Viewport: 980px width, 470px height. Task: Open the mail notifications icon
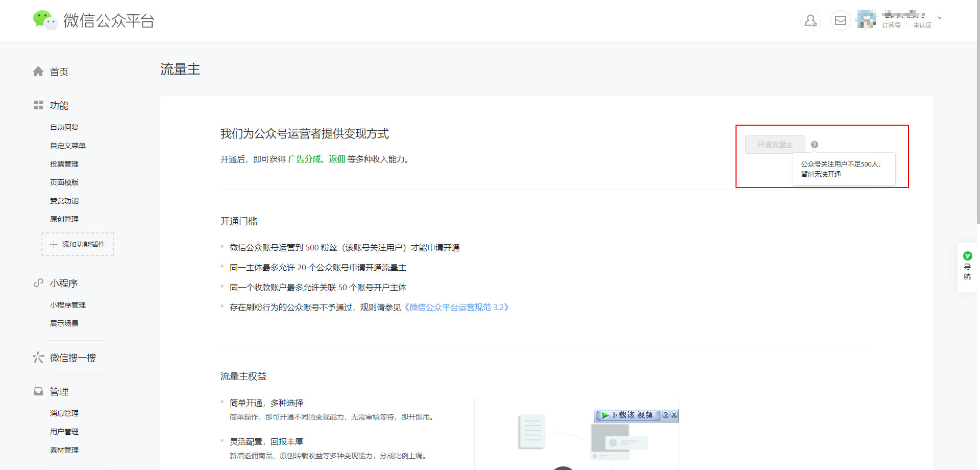point(840,20)
